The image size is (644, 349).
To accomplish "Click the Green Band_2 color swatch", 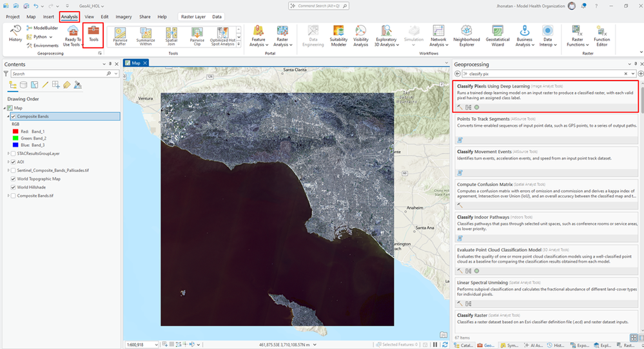I will 15,138.
